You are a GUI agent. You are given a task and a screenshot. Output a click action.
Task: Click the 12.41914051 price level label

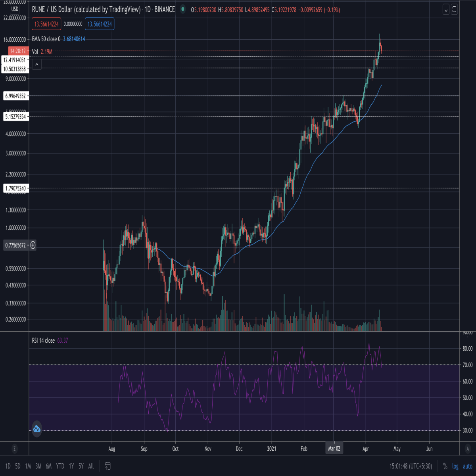[x=15, y=60]
